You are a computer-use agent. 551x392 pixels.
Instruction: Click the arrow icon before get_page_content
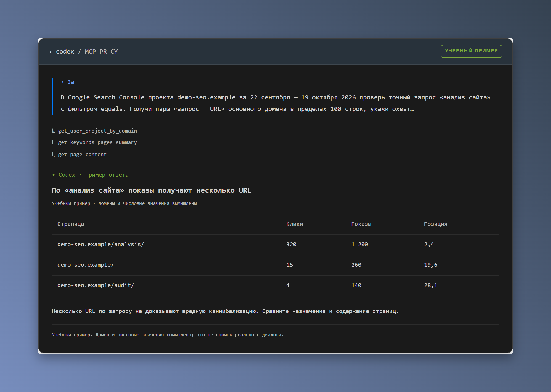coord(54,155)
